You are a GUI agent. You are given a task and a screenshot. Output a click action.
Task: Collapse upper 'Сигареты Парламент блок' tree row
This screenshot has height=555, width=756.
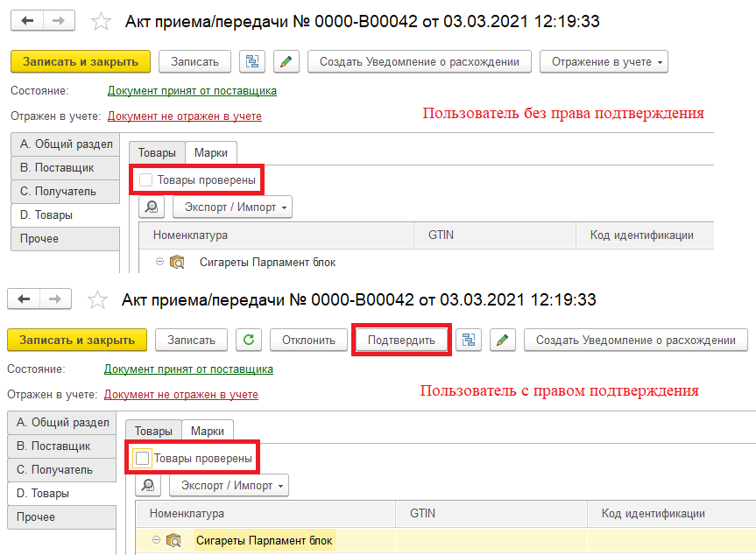pos(159,262)
